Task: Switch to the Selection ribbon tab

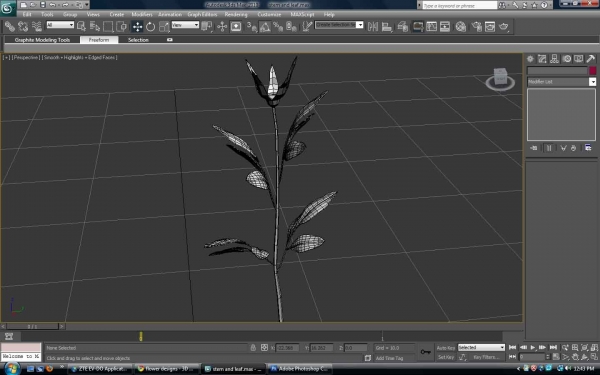Action: 138,40
